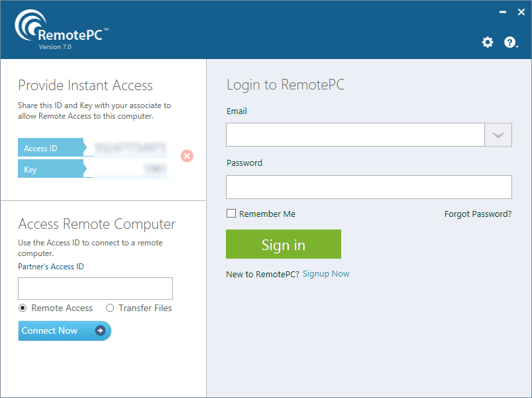This screenshot has height=398, width=532.
Task: Click the blurred Access ID value
Action: point(131,148)
